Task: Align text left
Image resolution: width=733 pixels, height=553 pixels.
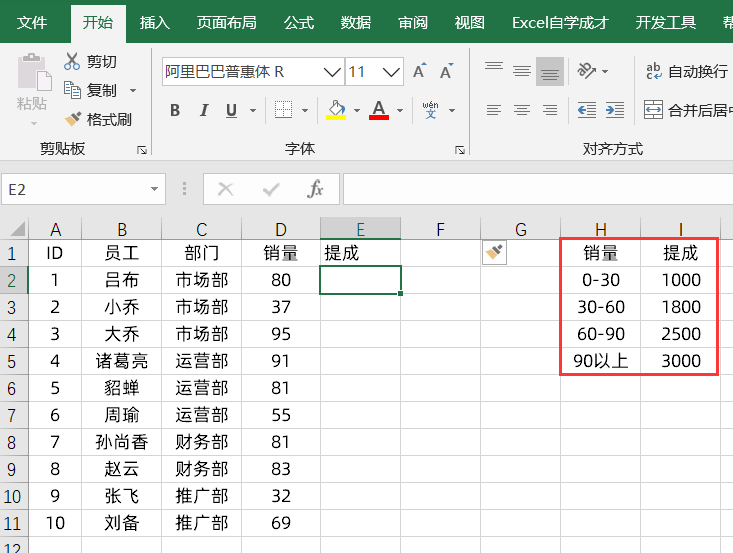Action: (x=494, y=110)
